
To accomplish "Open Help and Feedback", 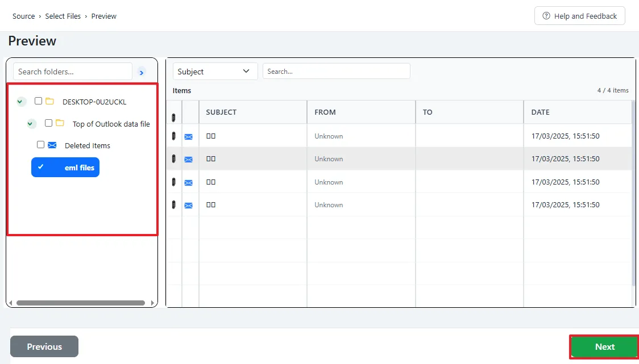I will (x=579, y=16).
